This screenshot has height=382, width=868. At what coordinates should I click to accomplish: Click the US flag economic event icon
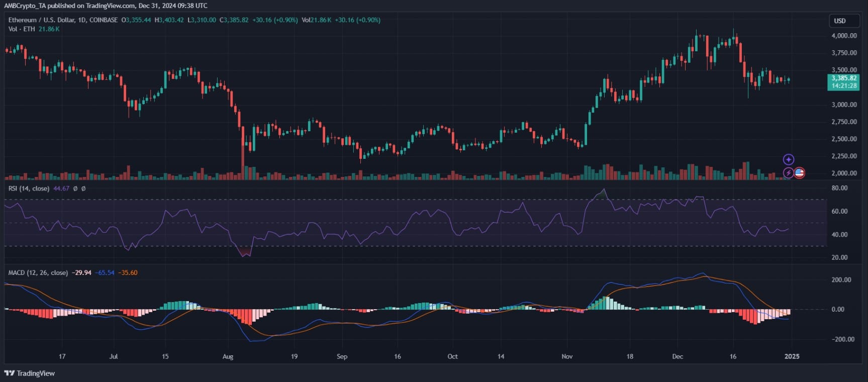(799, 173)
